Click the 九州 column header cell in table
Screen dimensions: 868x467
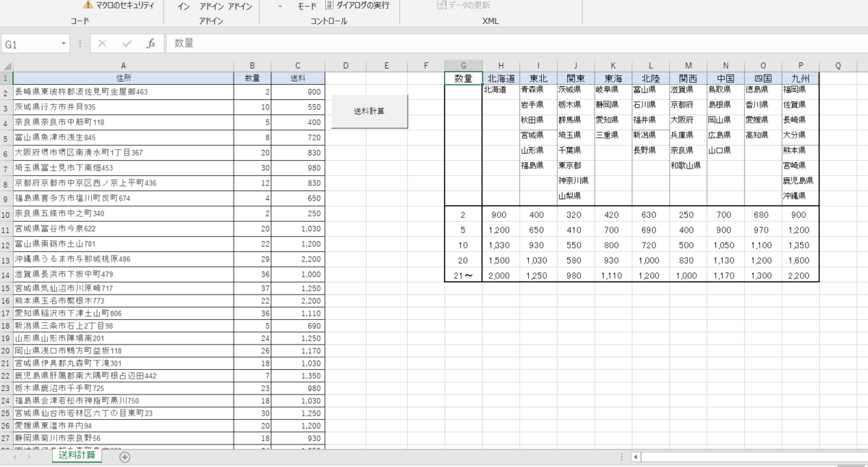tap(800, 78)
